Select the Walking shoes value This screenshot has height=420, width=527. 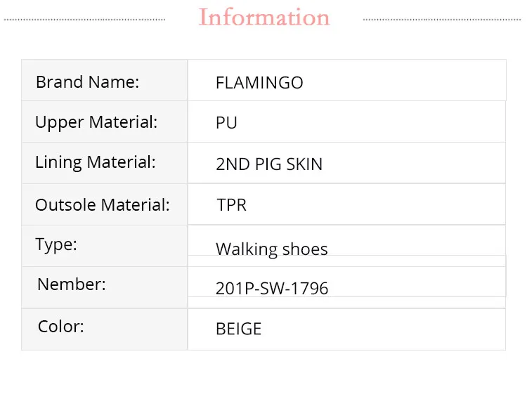272,249
